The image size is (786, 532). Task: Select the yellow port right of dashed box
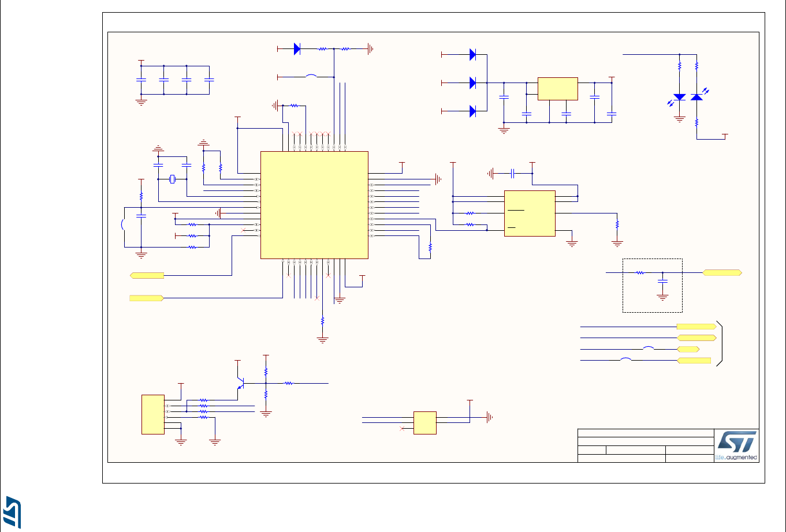722,272
